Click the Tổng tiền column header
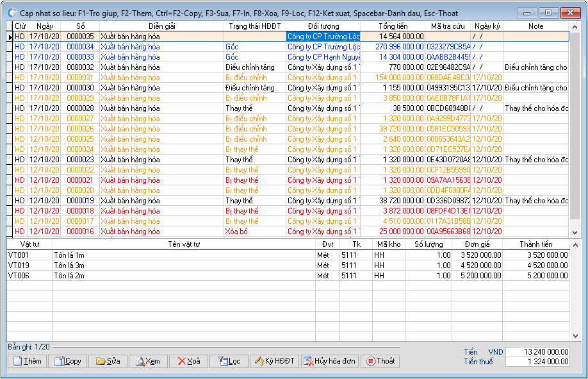The width and height of the screenshot is (588, 379). point(393,26)
